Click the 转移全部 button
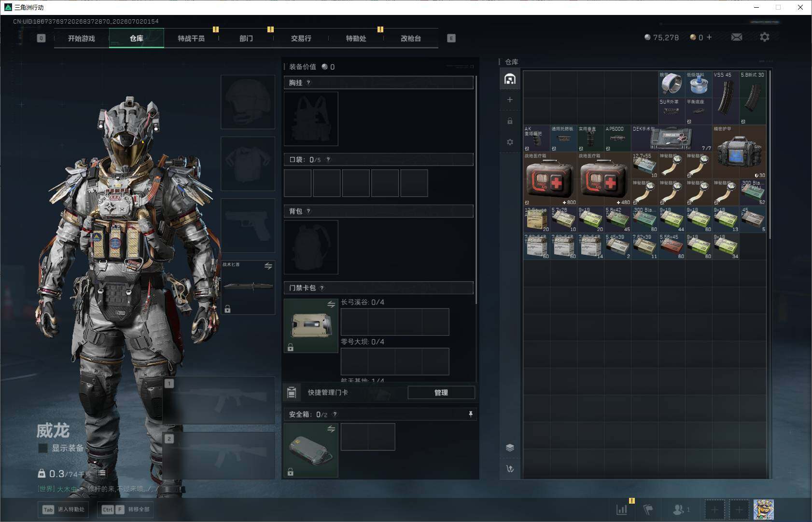The image size is (812, 522). (126, 509)
